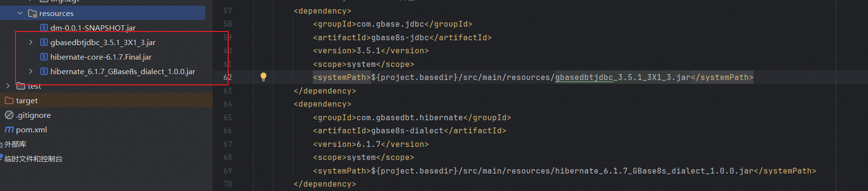This screenshot has width=868, height=191.
Task: Click the .gitignore file icon
Action: [x=9, y=115]
